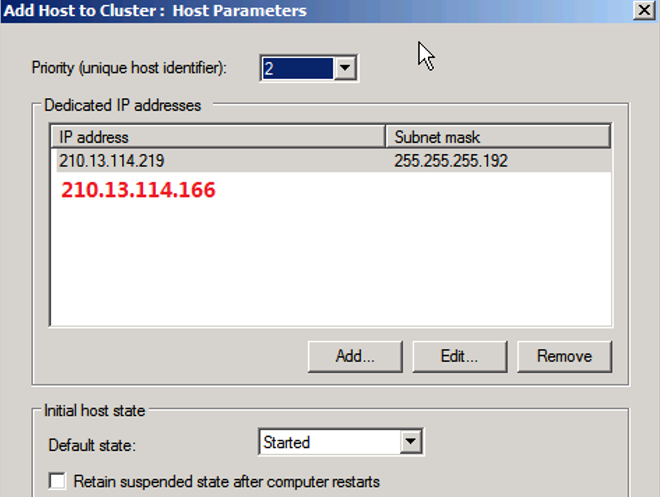660x498 pixels.
Task: Expand the Priority dropdown arrow
Action: (x=346, y=69)
